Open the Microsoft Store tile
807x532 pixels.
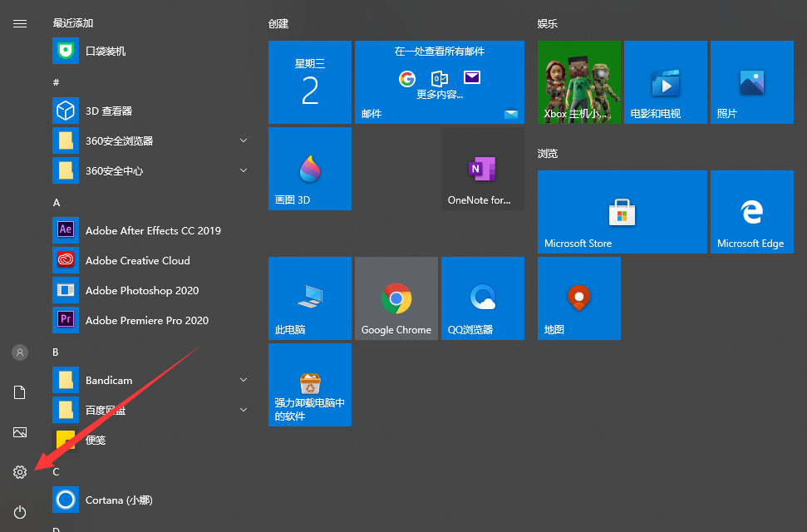[622, 212]
